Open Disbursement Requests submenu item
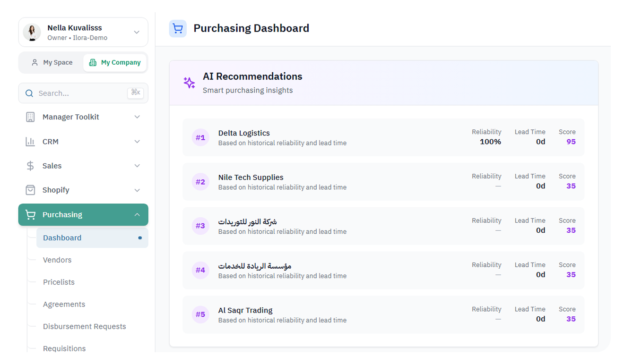This screenshot has height=364, width=624. (85, 327)
